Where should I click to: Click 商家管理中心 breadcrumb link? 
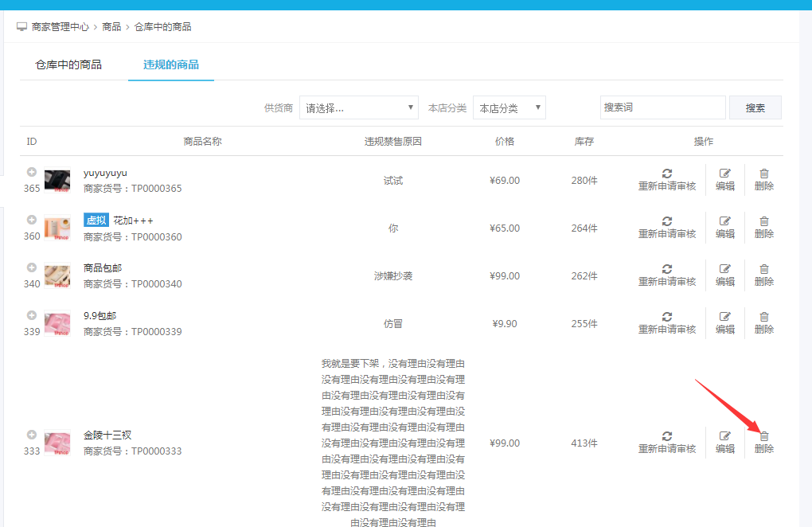point(60,27)
